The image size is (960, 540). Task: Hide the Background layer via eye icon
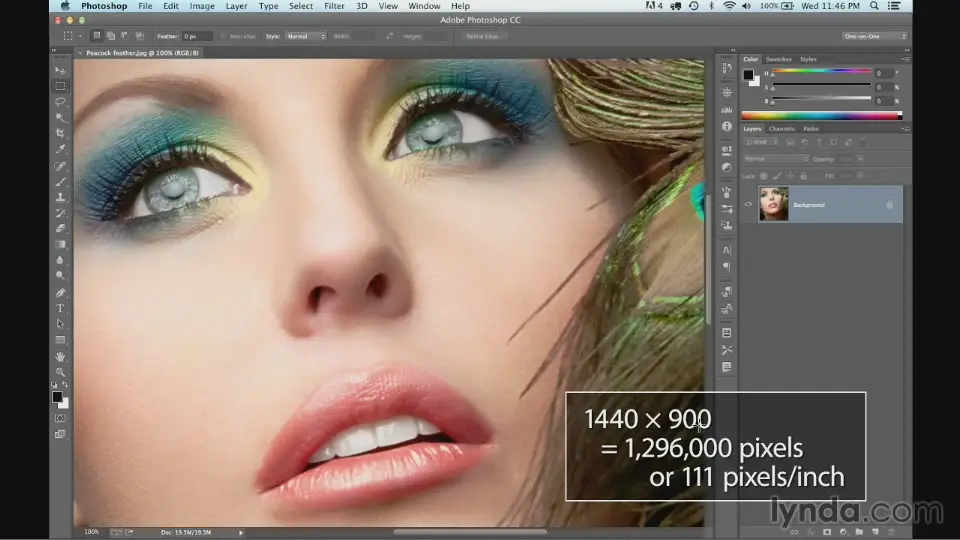click(748, 204)
